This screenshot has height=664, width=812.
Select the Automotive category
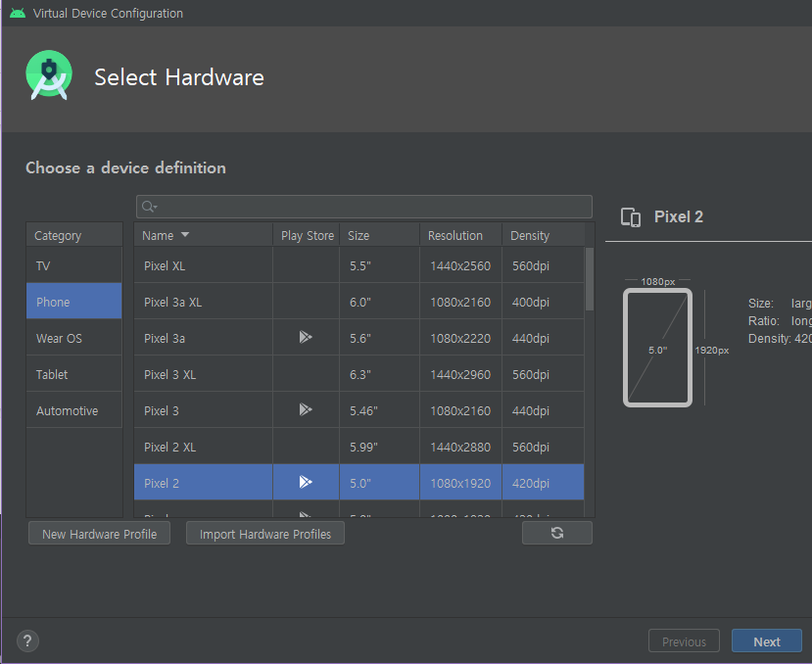[x=74, y=409]
